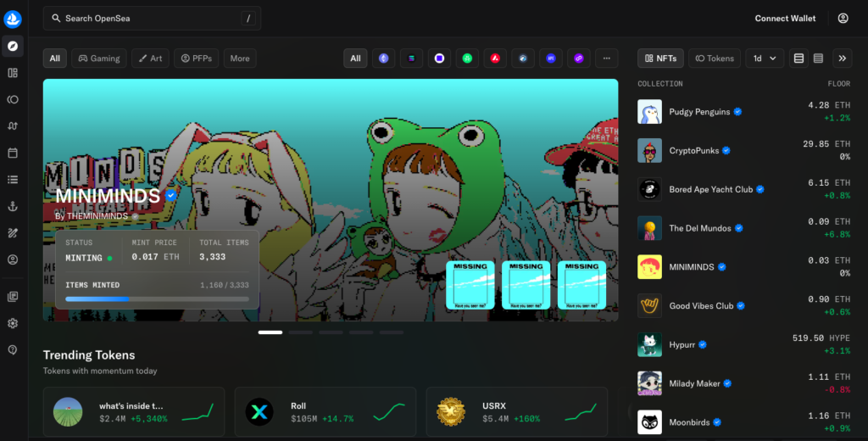
Task: Click the OpenSea logo in sidebar
Action: point(13,18)
